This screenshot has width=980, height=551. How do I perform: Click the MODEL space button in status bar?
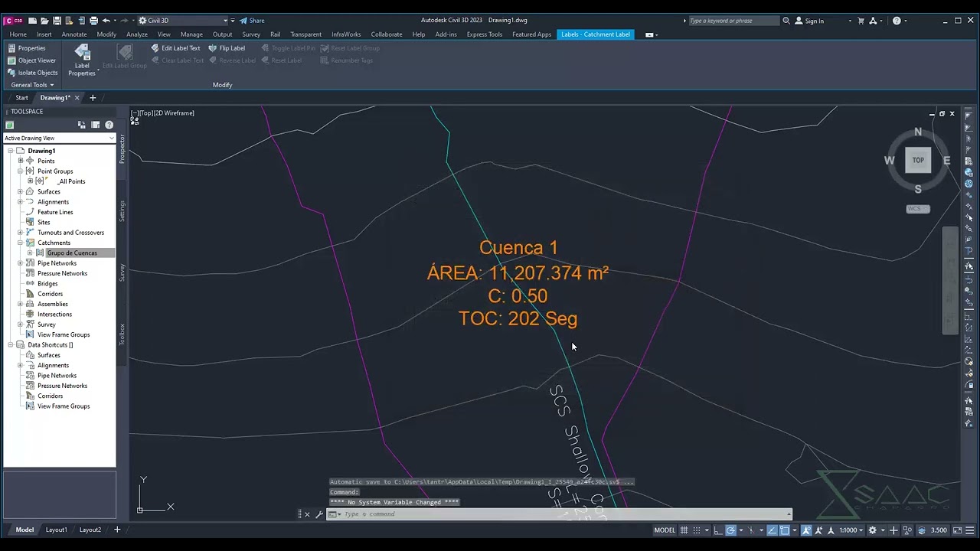click(665, 530)
